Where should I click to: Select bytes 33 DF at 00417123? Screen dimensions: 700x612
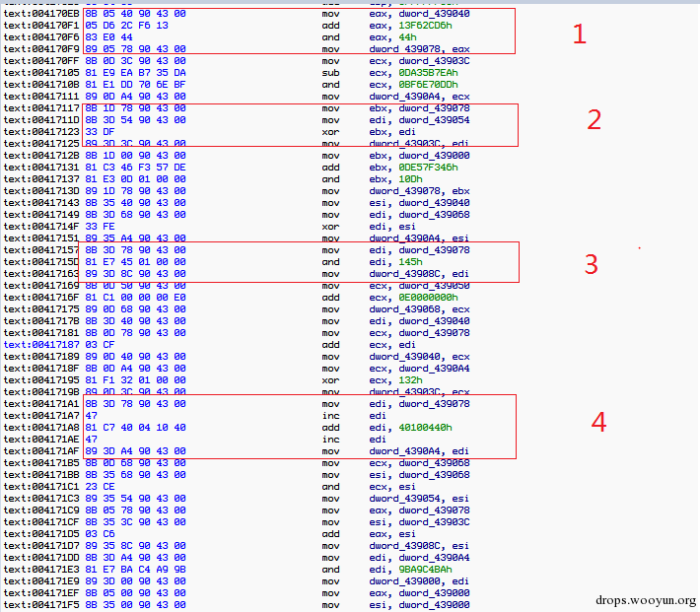[100, 132]
